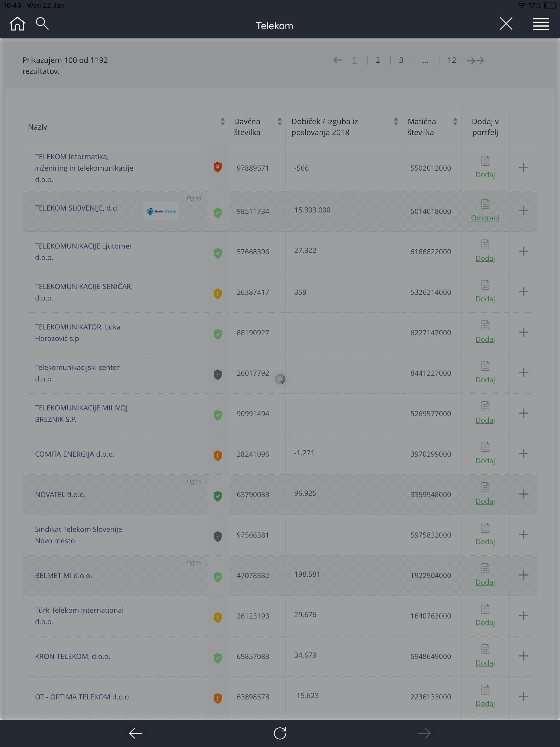This screenshot has height=747, width=560.
Task: Expand TELEKOMUNIKACIJE Ljutomer row with plus
Action: (x=523, y=251)
